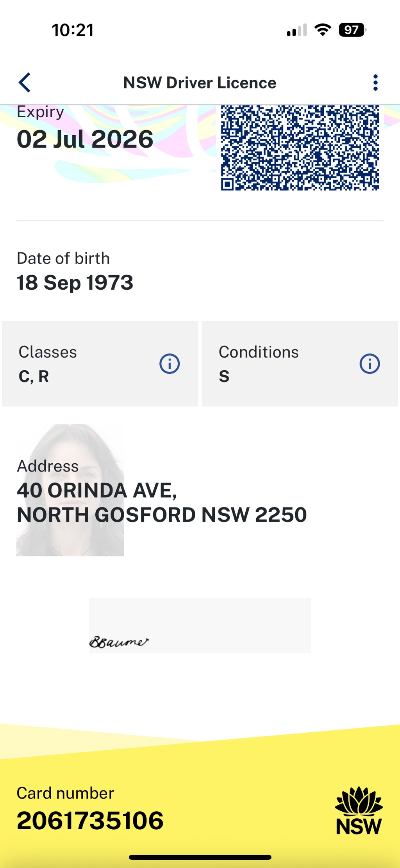Tap the signature image box
Image resolution: width=400 pixels, height=868 pixels.
[200, 625]
